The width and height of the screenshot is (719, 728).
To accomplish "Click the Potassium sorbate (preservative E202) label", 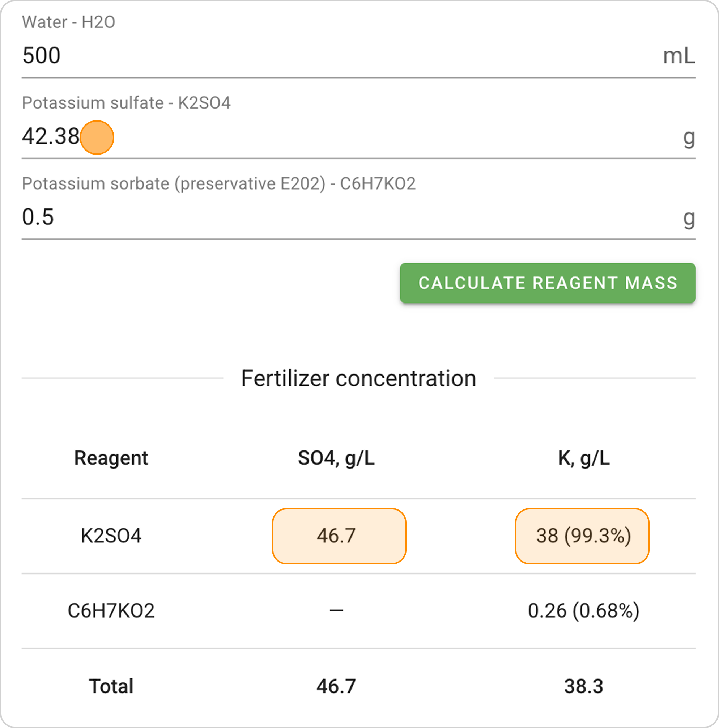I will pyautogui.click(x=218, y=183).
